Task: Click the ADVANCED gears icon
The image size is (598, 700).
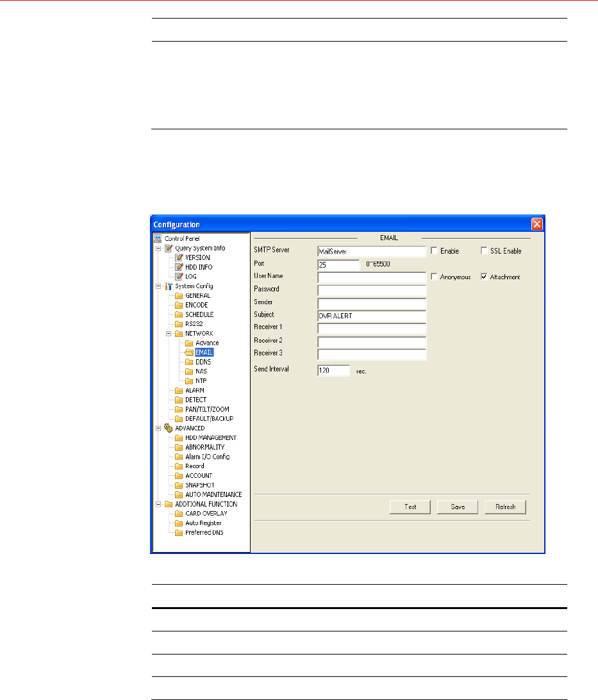Action: [x=169, y=428]
